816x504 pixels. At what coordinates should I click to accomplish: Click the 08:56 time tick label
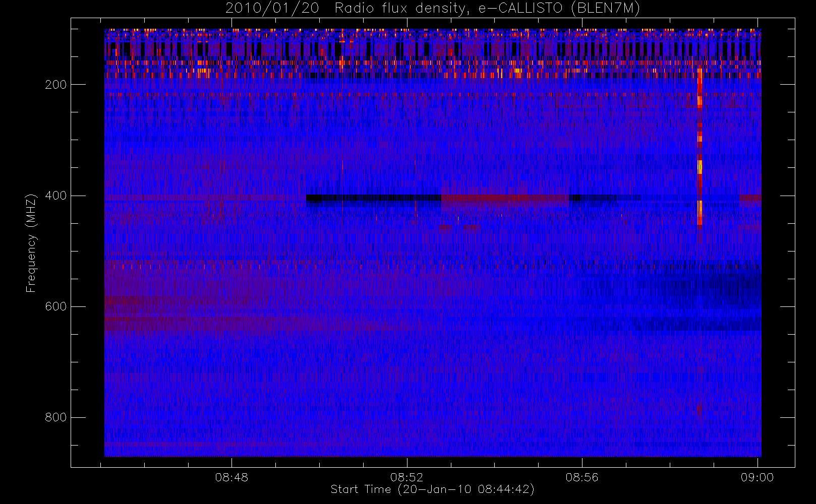(x=582, y=477)
